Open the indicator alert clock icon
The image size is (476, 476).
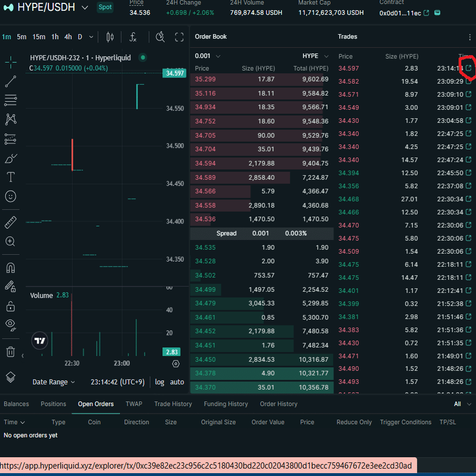click(x=160, y=37)
